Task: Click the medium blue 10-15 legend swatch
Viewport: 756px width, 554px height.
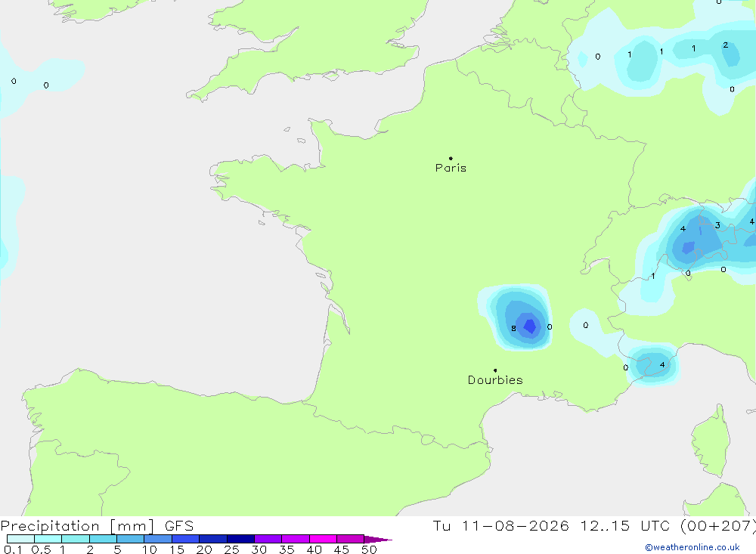Action: tap(158, 539)
